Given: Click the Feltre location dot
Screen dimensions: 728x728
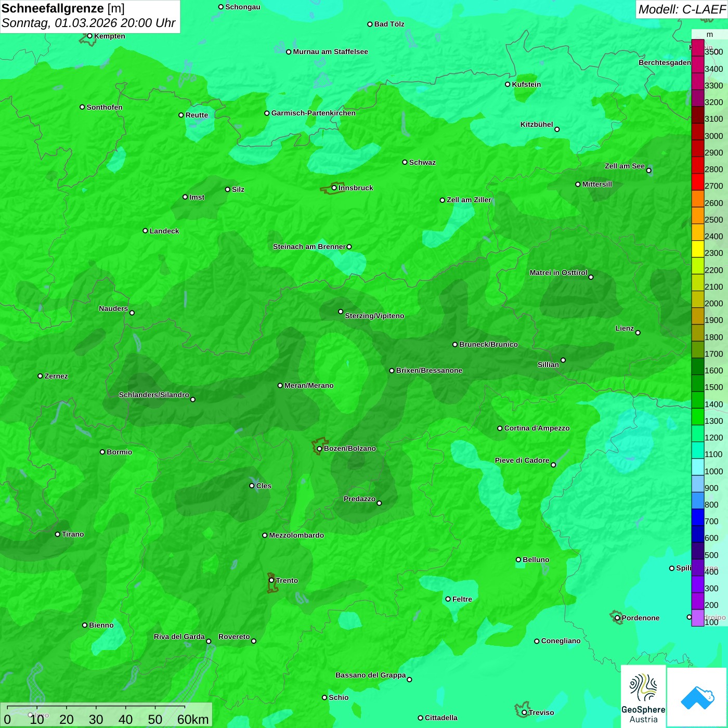Looking at the screenshot, I should tap(448, 599).
